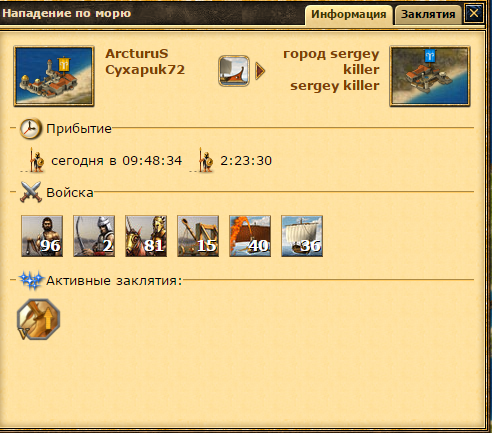Select the horseman unit icon with 81

click(x=146, y=236)
